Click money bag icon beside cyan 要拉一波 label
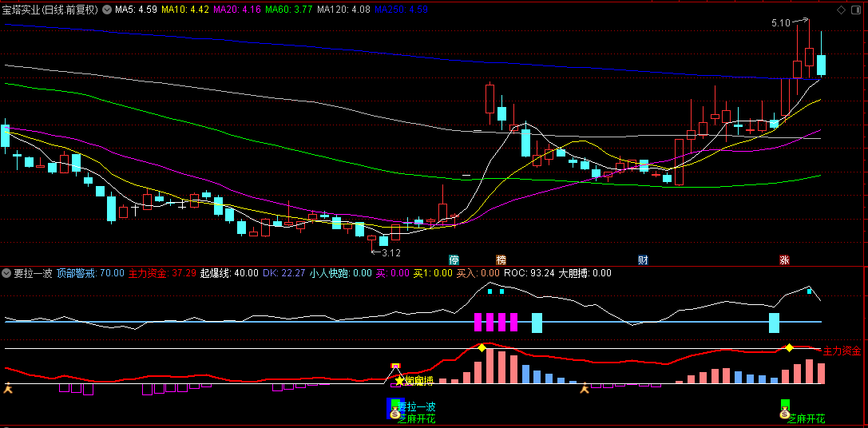The image size is (868, 428). pos(394,413)
